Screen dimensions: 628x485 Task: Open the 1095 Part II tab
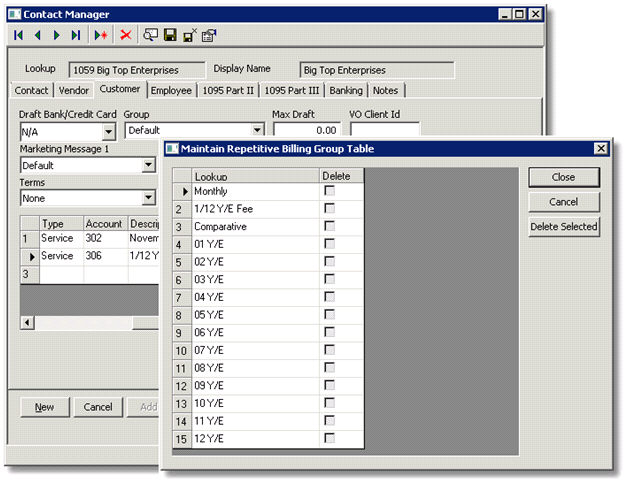tap(228, 91)
